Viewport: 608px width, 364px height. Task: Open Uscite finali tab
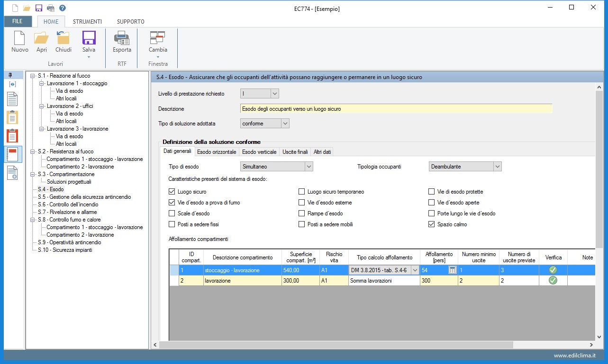click(x=295, y=151)
